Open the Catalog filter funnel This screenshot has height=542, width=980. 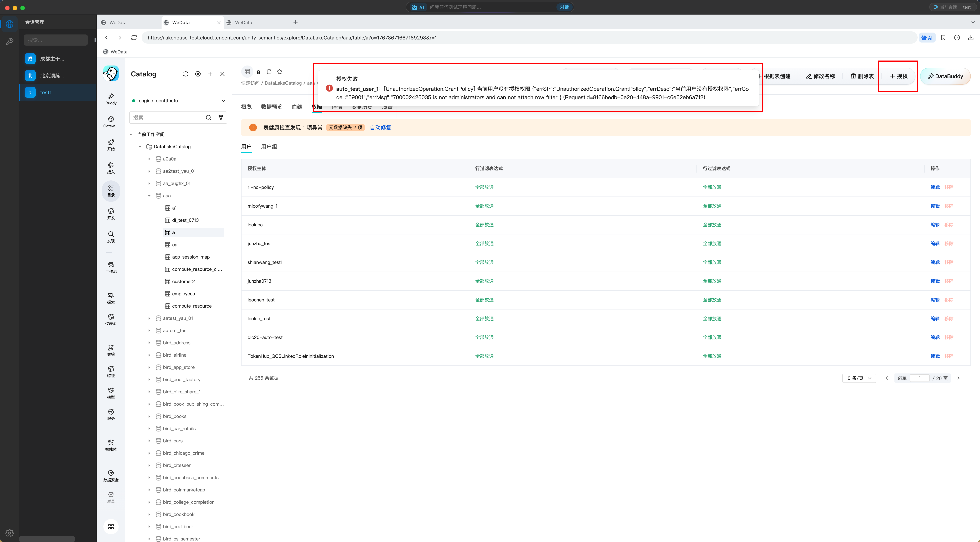click(x=221, y=118)
